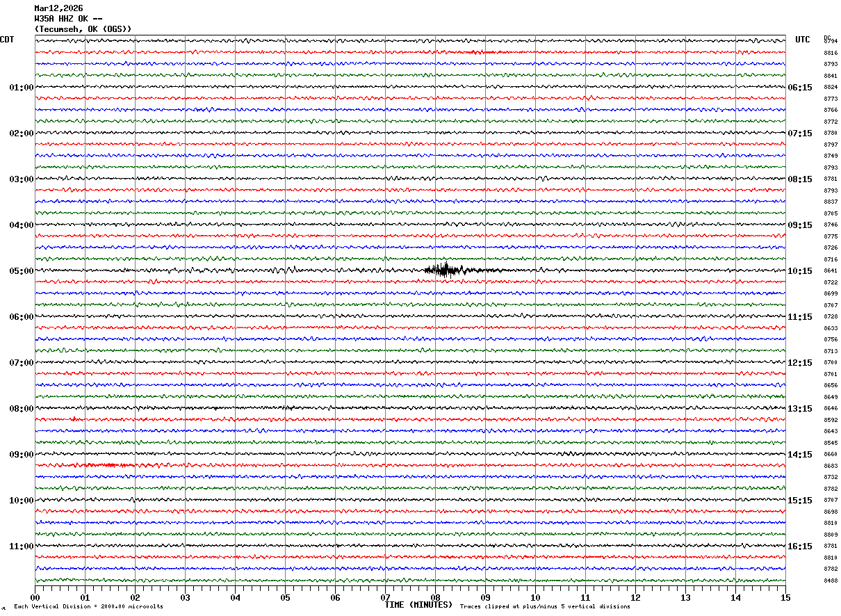The width and height of the screenshot is (841, 616).
Task: Click the TIME (MINUTES) axis title
Action: [x=418, y=605]
